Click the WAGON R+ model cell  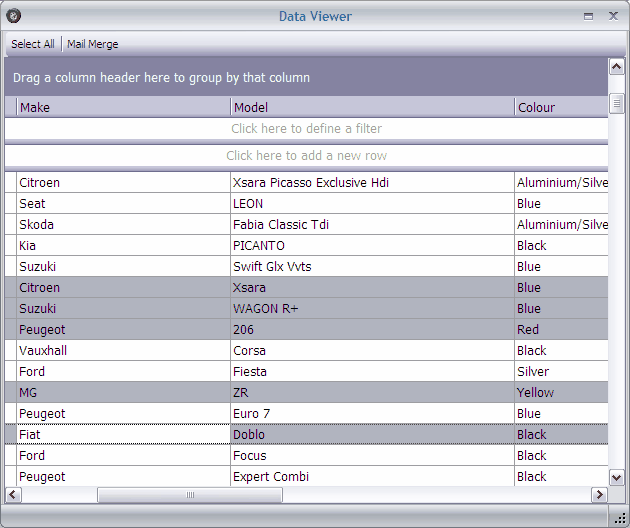tap(372, 308)
